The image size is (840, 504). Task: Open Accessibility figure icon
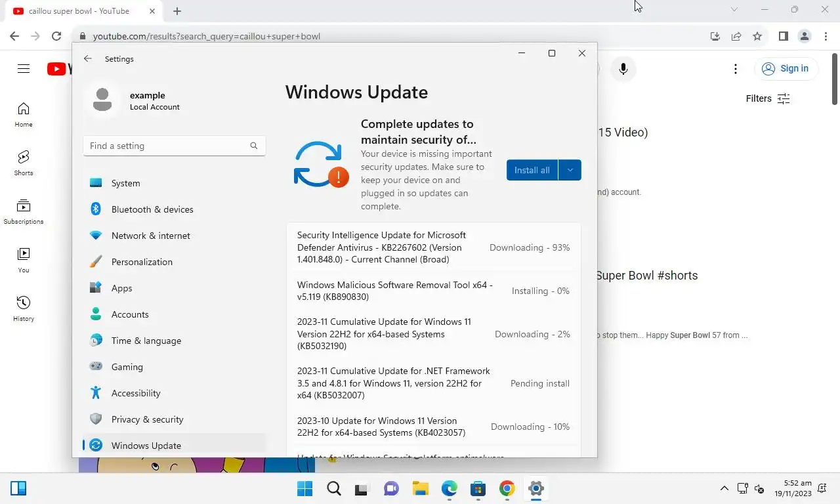pyautogui.click(x=96, y=393)
